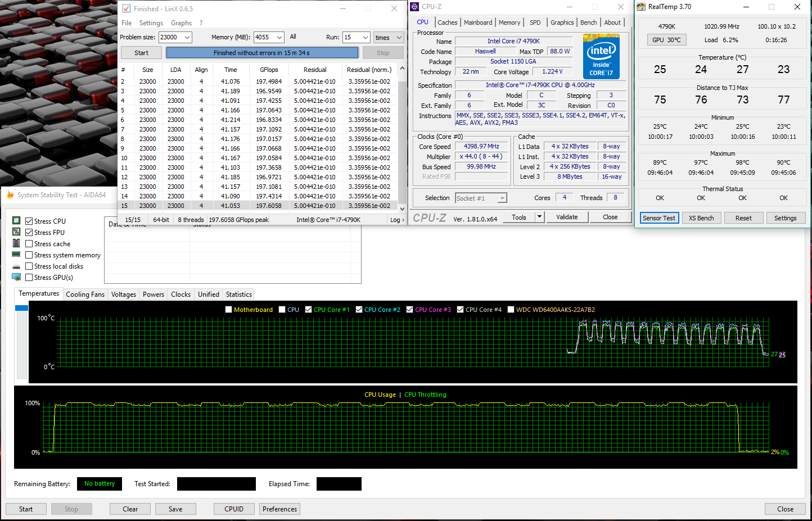Open the Problem size dropdown in LinX

click(187, 37)
